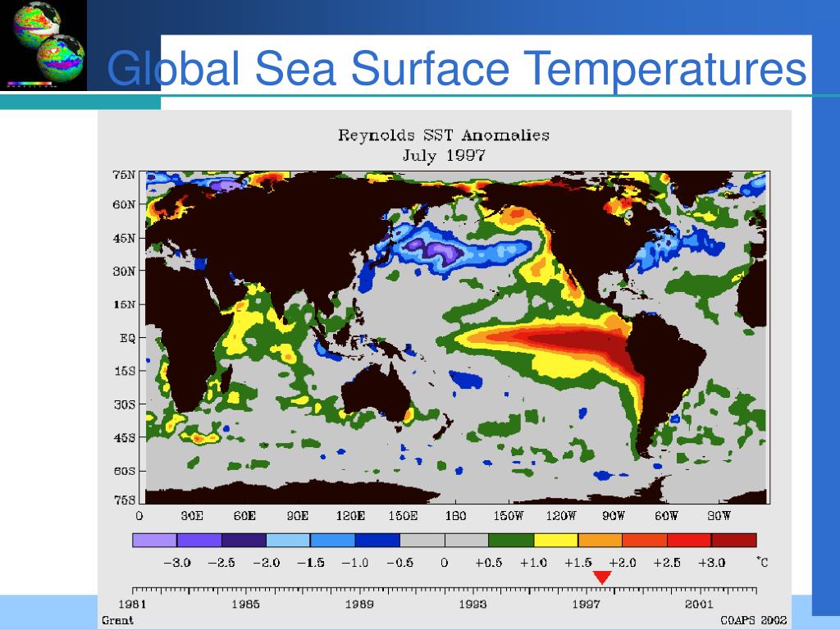
Task: Click the red triangle timeline marker
Action: [x=602, y=578]
